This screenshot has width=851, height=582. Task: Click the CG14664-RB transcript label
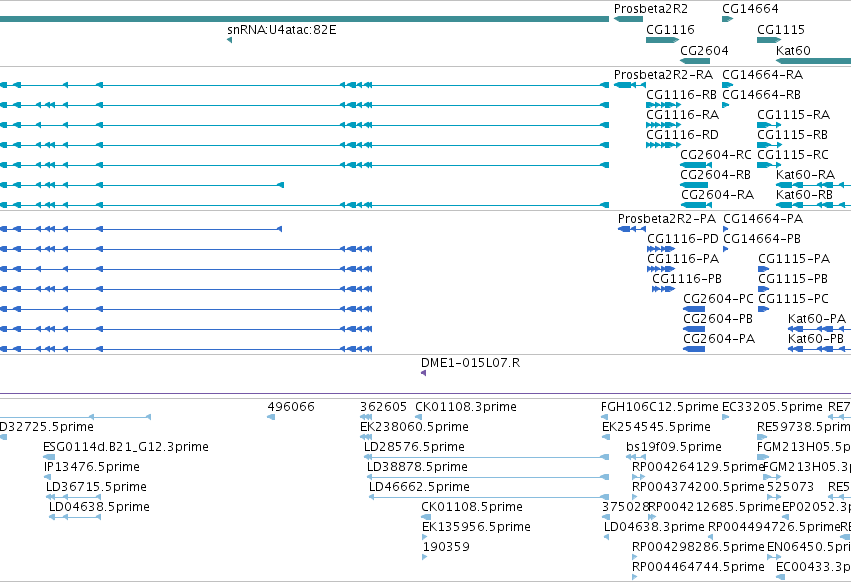click(761, 94)
